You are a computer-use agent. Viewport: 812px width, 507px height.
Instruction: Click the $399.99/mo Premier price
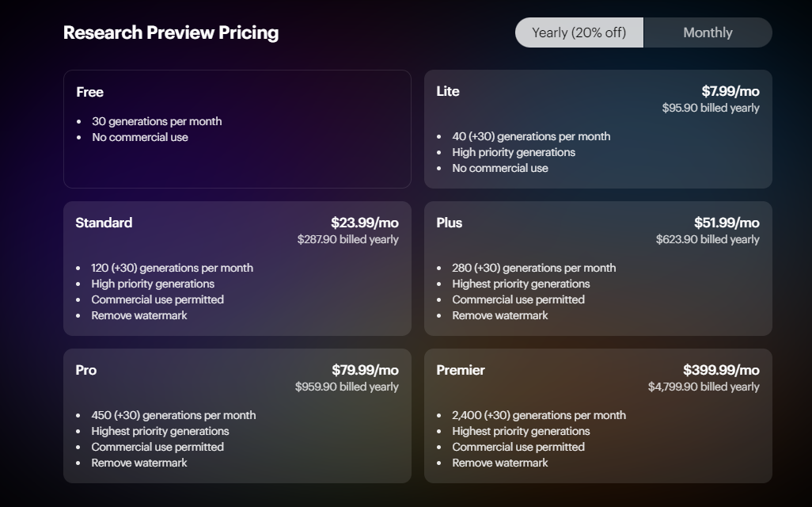[721, 370]
